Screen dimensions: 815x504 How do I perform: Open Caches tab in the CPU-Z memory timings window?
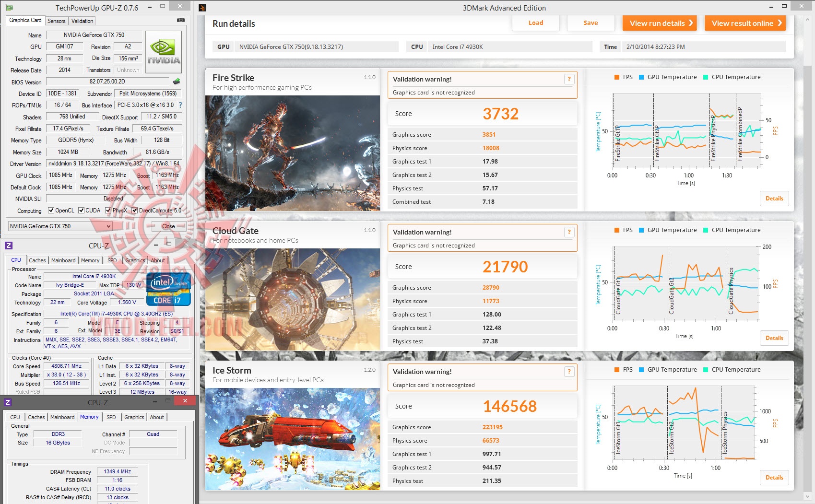coord(36,417)
